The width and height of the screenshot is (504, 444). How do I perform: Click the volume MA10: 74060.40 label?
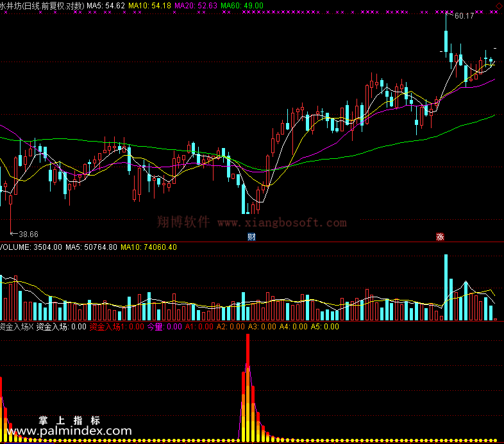(x=149, y=247)
